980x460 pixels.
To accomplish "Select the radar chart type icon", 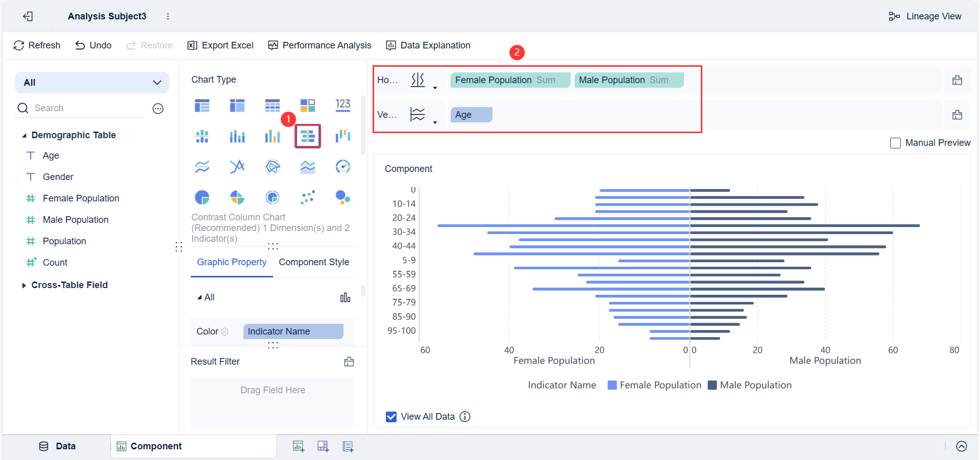I will tap(273, 167).
